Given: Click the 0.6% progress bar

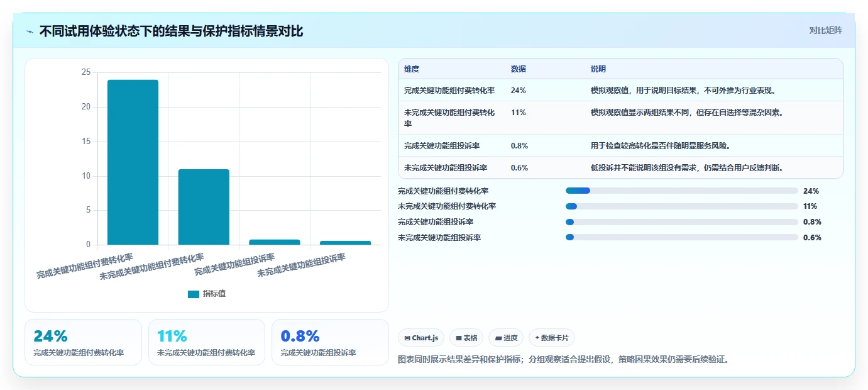Looking at the screenshot, I should tap(682, 237).
